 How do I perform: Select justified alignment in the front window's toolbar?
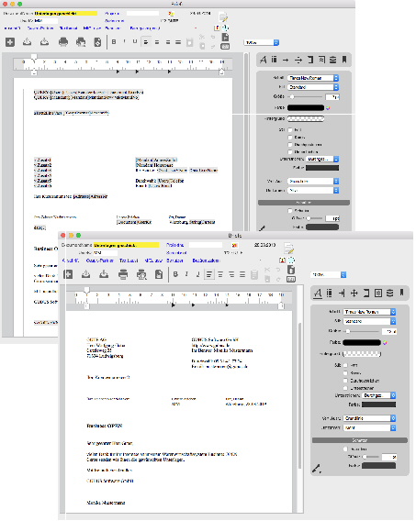(242, 274)
